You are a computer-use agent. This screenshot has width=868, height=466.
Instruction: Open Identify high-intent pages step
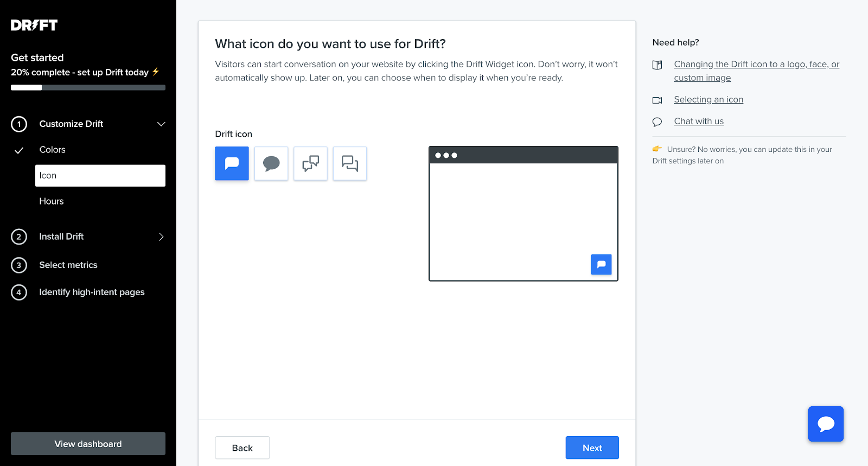tap(92, 292)
